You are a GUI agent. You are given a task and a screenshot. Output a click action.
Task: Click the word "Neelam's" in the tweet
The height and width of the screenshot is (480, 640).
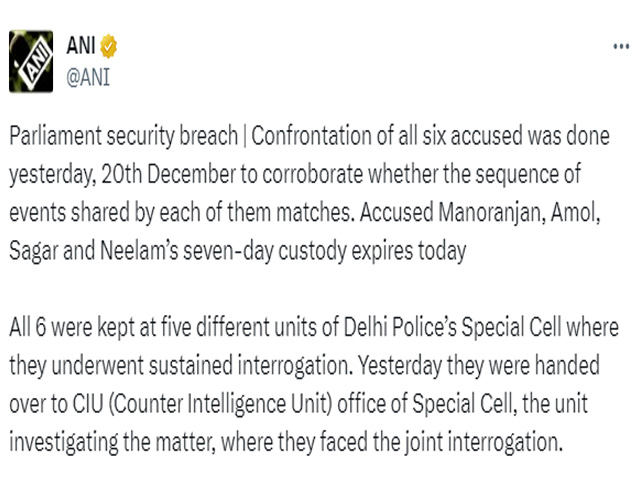(139, 250)
